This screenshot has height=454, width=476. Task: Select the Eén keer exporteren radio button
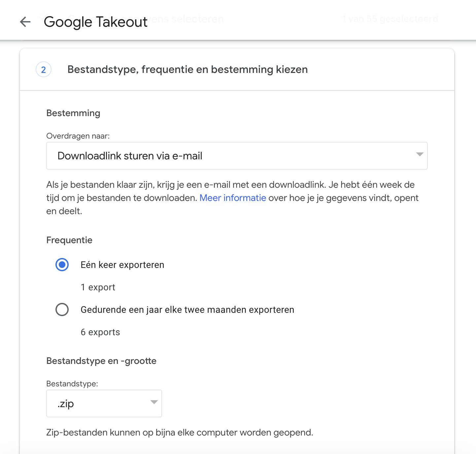(x=62, y=265)
